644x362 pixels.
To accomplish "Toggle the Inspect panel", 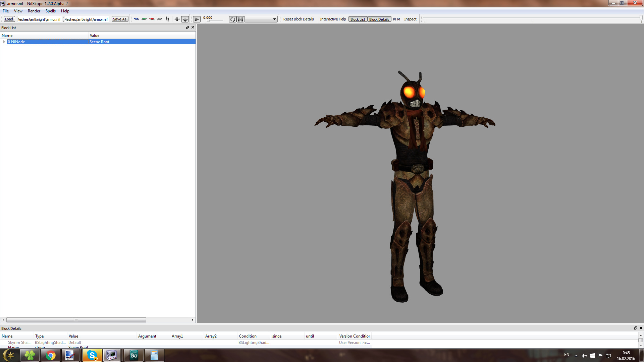I will tap(410, 19).
